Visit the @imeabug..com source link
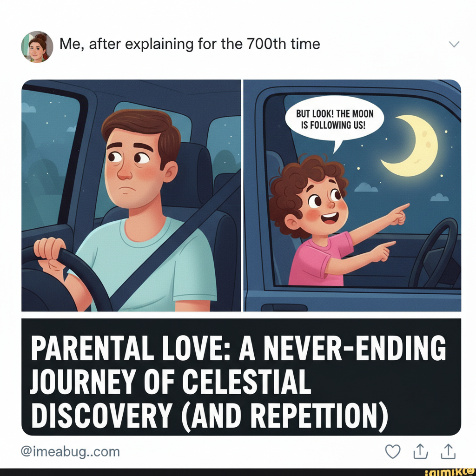The width and height of the screenshot is (476, 476). click(x=71, y=451)
